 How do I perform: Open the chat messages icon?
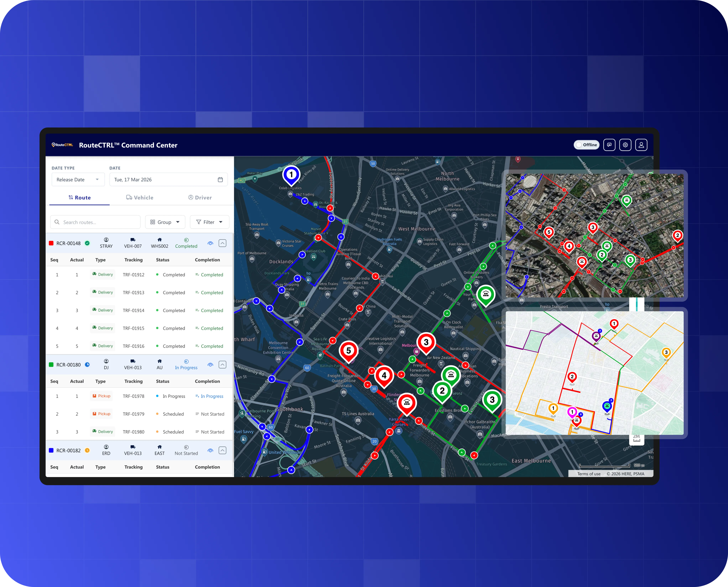[609, 145]
